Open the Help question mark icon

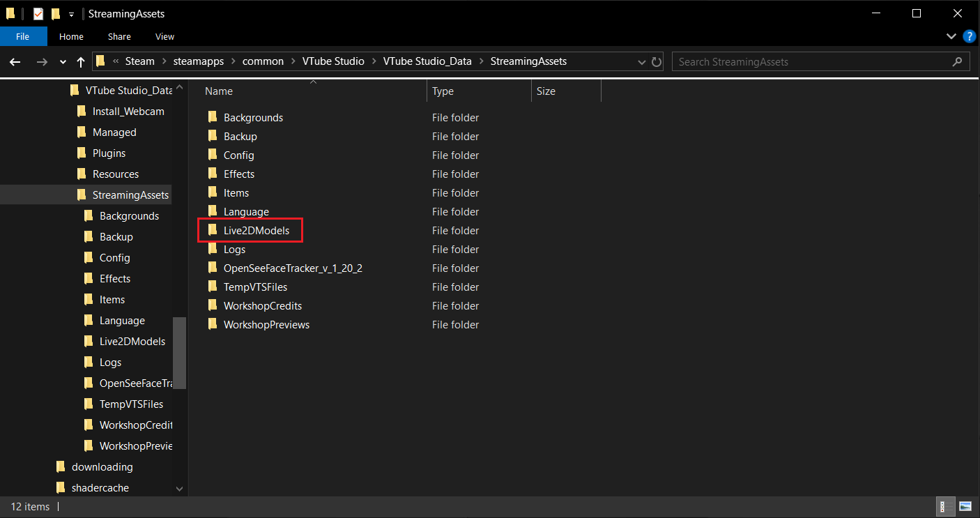[968, 36]
